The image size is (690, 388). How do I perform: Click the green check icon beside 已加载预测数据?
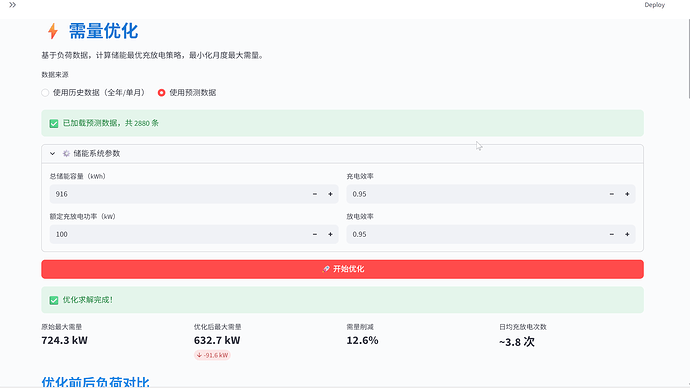(54, 124)
